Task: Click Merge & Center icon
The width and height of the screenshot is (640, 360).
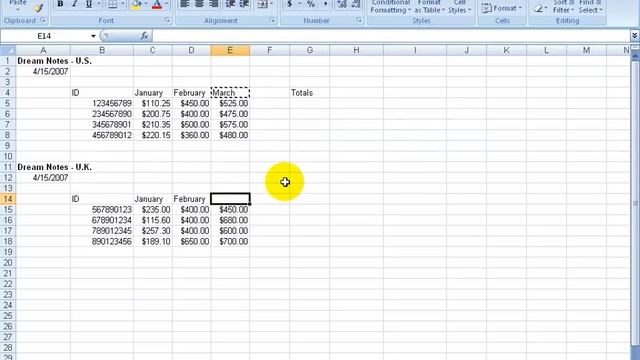Action: point(262,4)
